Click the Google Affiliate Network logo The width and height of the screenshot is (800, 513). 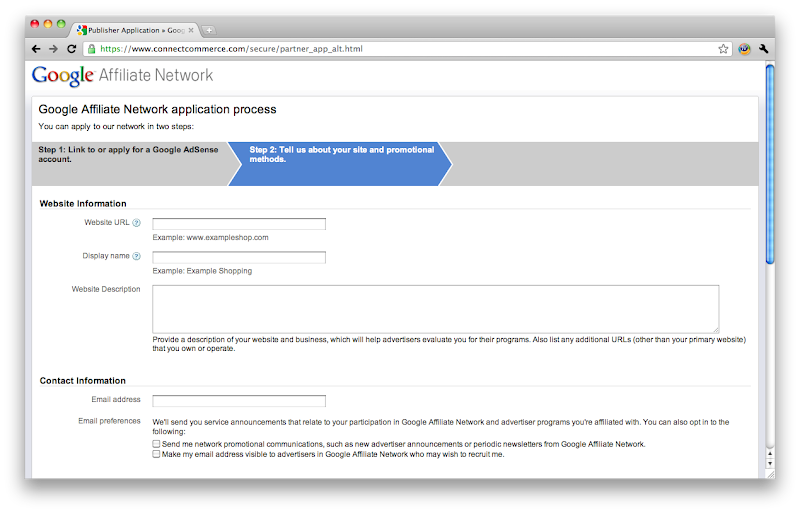[122, 75]
